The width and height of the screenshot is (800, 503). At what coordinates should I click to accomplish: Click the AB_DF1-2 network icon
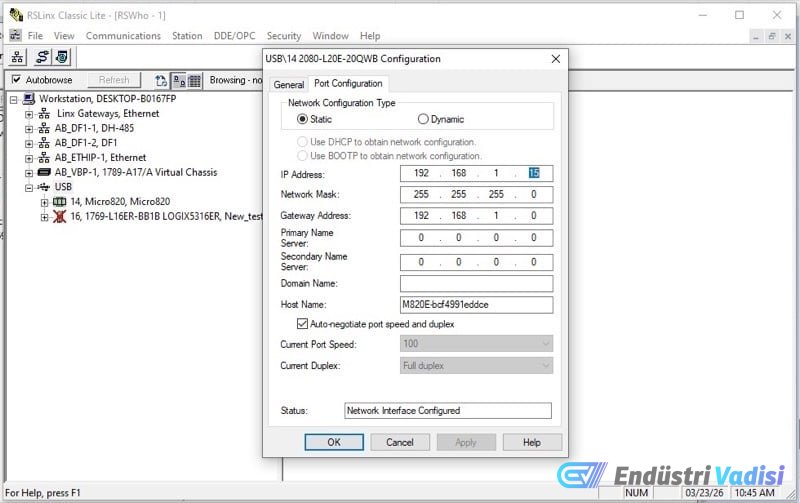[44, 143]
